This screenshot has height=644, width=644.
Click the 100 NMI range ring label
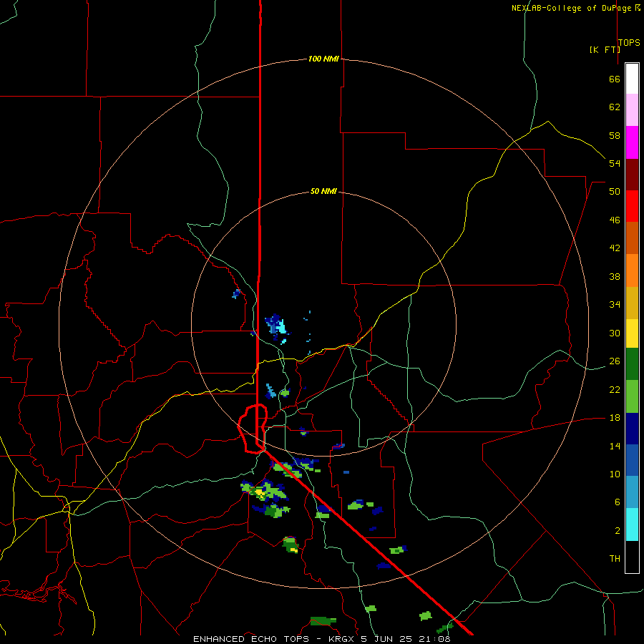(323, 59)
